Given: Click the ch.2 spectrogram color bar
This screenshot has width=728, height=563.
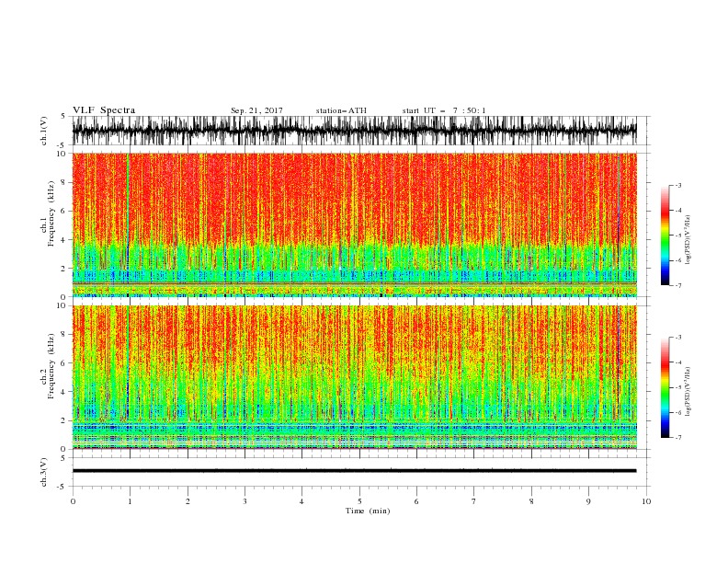Looking at the screenshot, I should pyautogui.click(x=665, y=387).
